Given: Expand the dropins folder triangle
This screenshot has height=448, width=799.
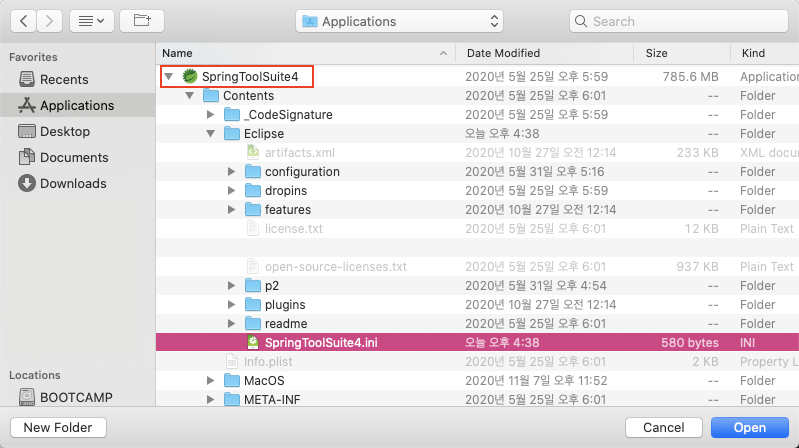Looking at the screenshot, I should (231, 191).
